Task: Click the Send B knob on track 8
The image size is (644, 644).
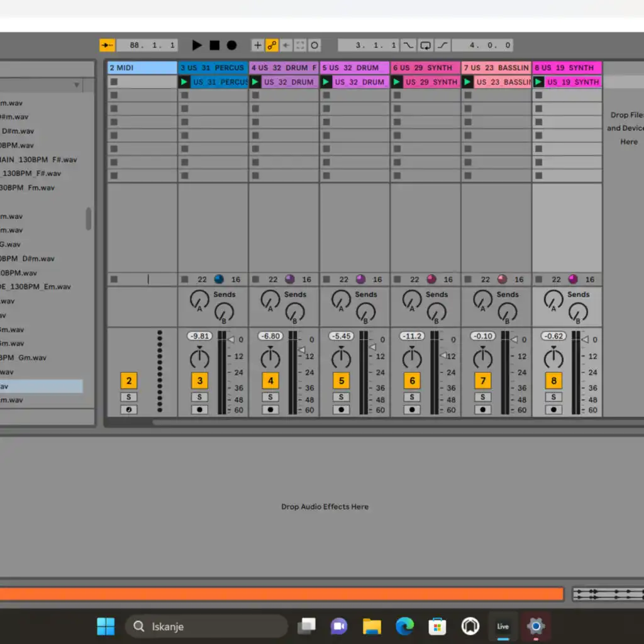Action: click(579, 313)
